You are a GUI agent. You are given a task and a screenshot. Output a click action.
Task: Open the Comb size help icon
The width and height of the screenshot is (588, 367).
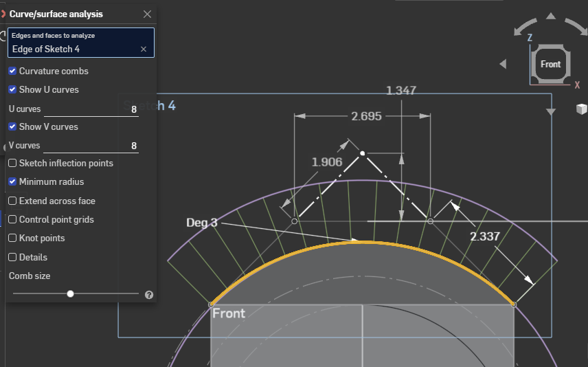point(149,295)
